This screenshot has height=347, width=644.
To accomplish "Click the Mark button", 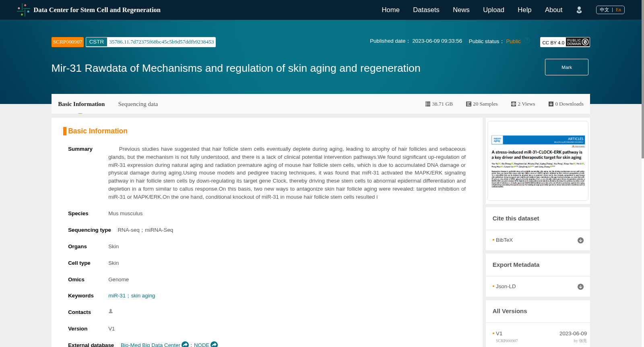I will click(567, 67).
